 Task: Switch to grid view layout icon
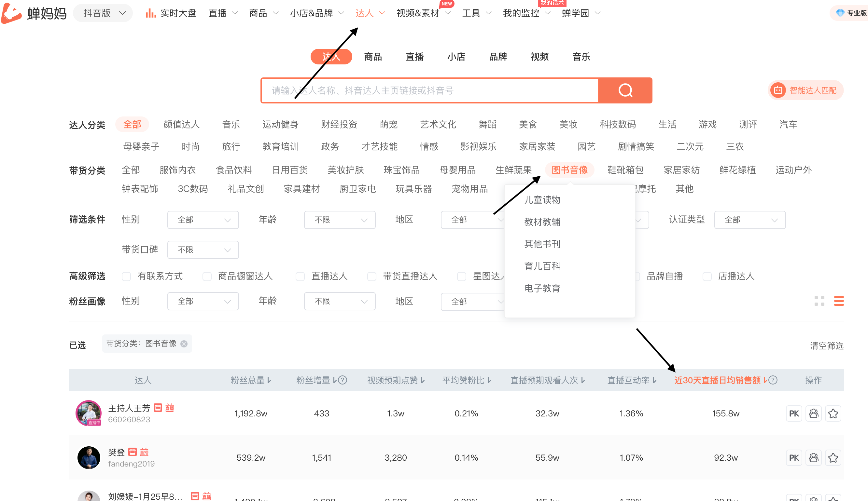[x=819, y=301]
